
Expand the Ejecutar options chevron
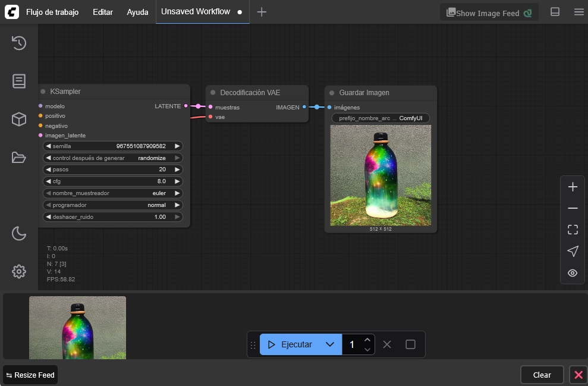click(x=330, y=344)
